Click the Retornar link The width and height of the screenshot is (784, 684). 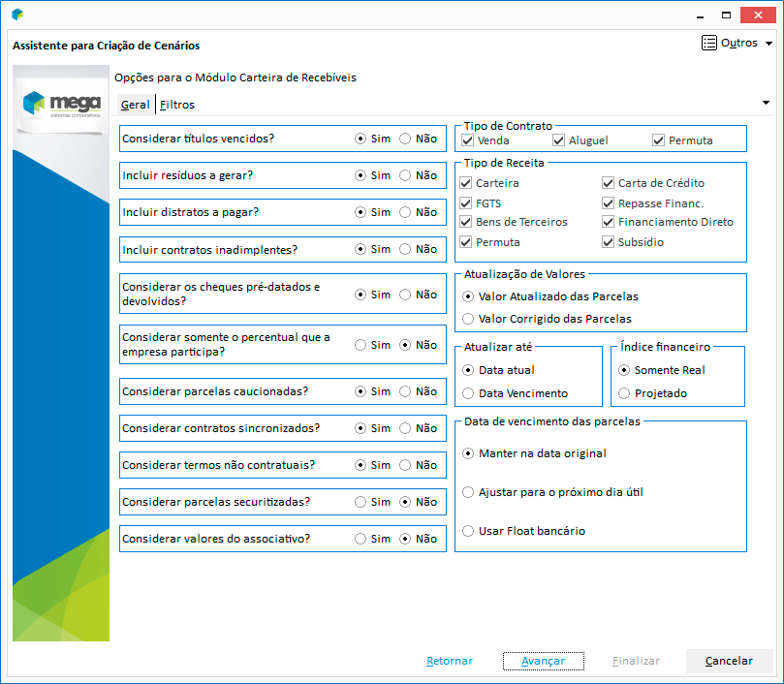pos(450,661)
